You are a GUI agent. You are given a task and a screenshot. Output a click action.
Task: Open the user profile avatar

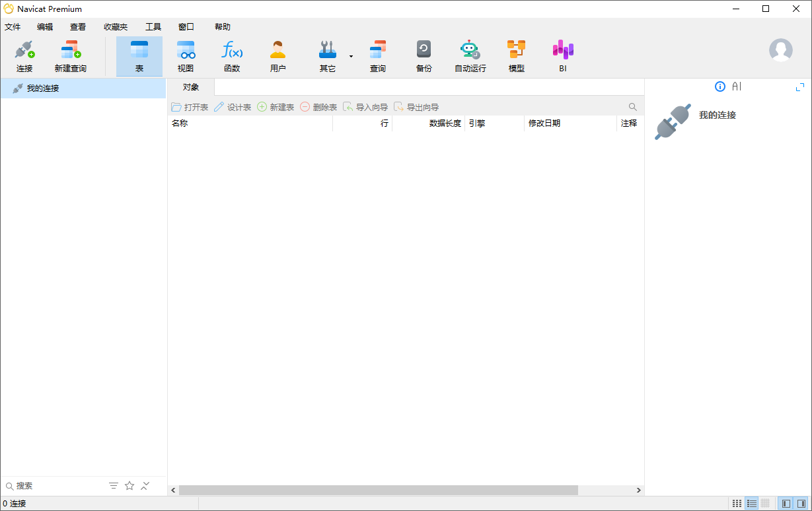click(x=781, y=50)
